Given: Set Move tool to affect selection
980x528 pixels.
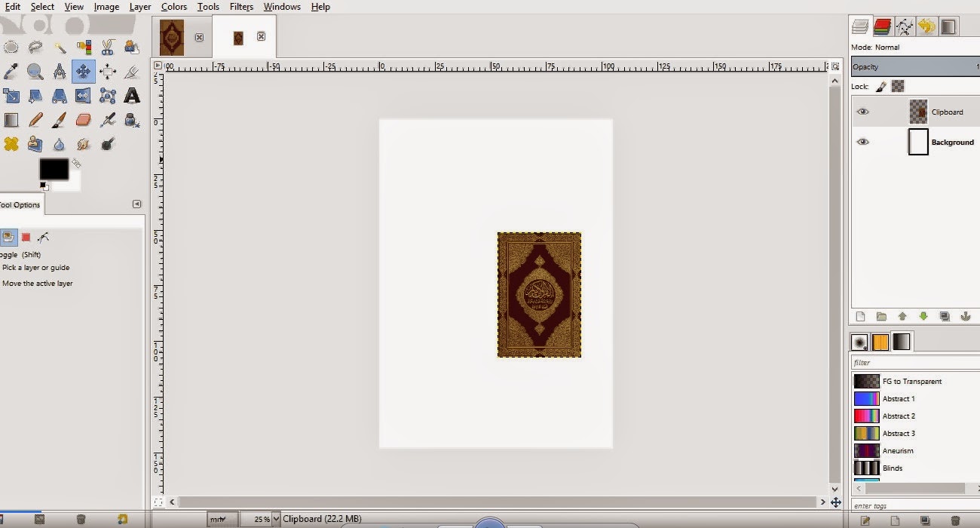Looking at the screenshot, I should [x=26, y=237].
